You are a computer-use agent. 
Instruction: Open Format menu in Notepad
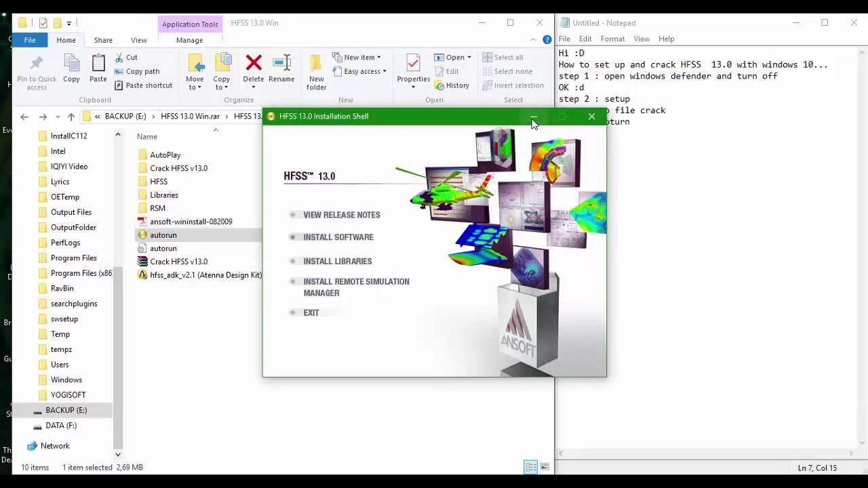612,39
